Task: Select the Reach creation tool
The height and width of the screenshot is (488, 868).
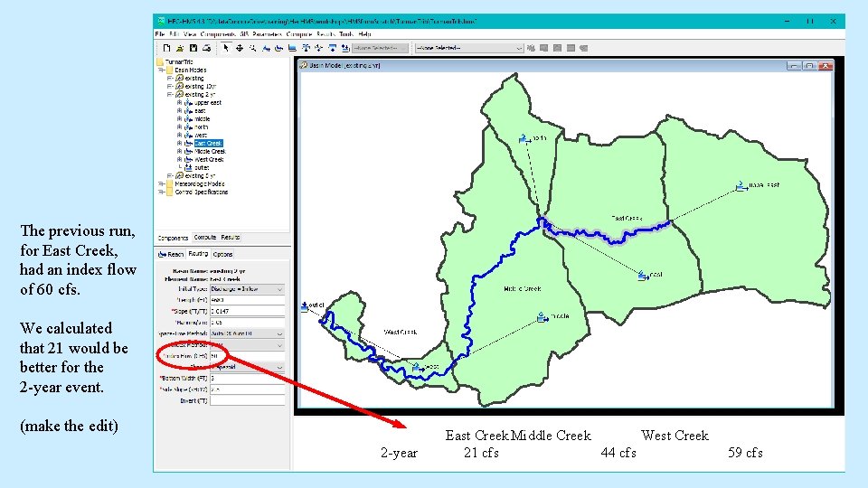Action: 279,48
